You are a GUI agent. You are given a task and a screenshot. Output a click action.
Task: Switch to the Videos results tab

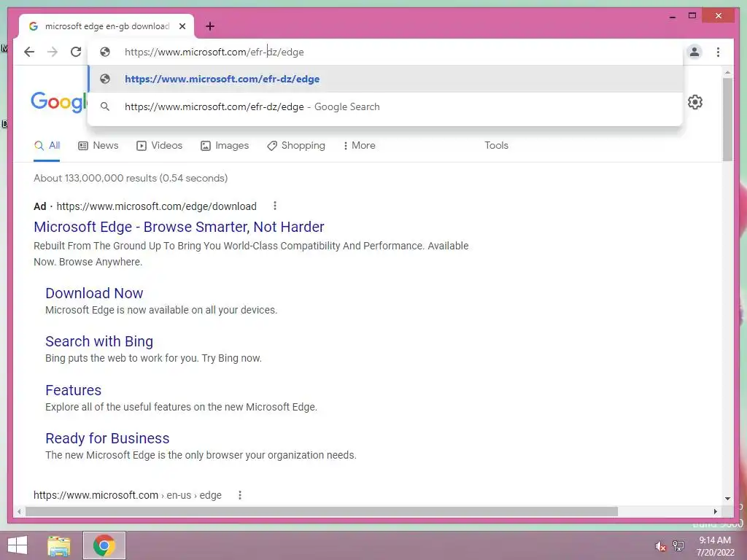click(x=160, y=146)
